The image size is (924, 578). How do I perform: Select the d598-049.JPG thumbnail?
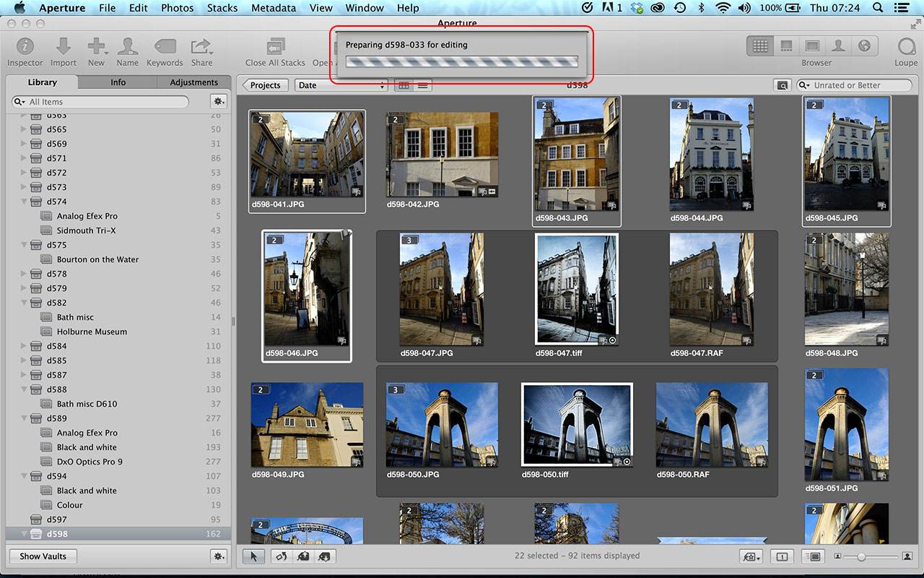[307, 425]
